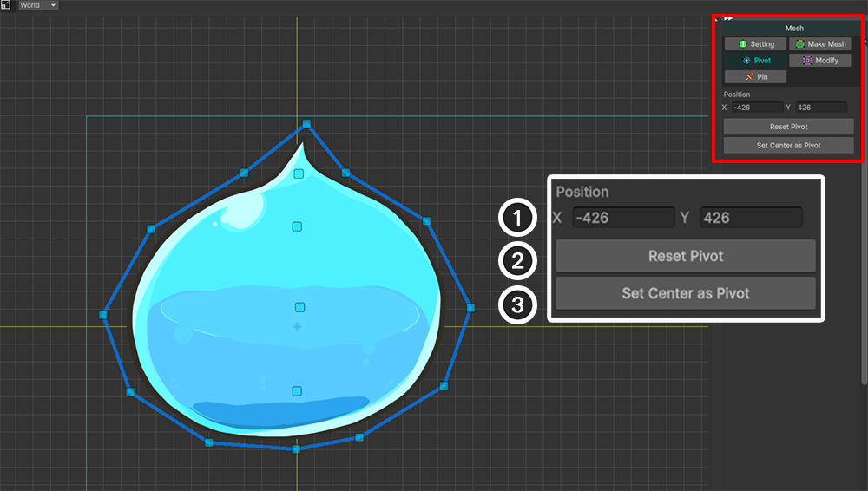The width and height of the screenshot is (868, 491).
Task: Click the Mesh header tab
Action: pos(793,29)
